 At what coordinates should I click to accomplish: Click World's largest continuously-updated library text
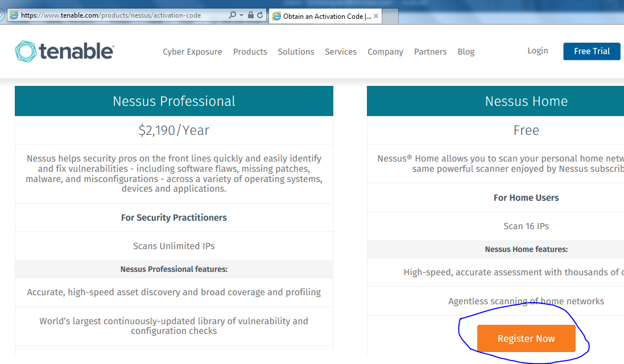tap(174, 326)
